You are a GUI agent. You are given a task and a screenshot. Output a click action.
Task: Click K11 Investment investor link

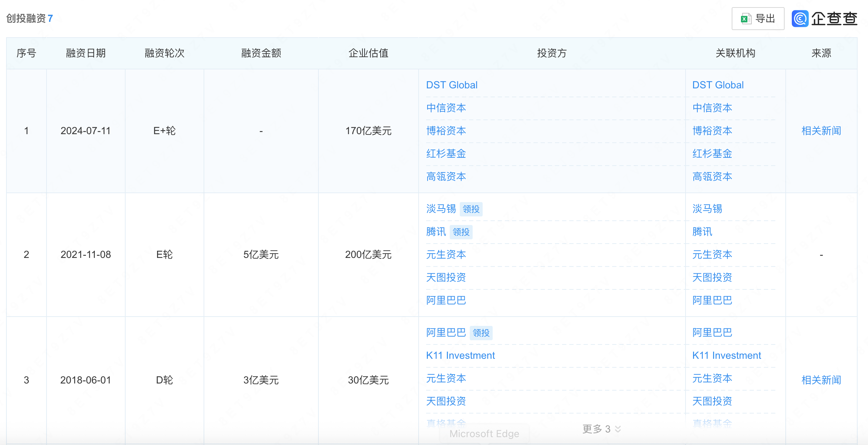pyautogui.click(x=460, y=356)
